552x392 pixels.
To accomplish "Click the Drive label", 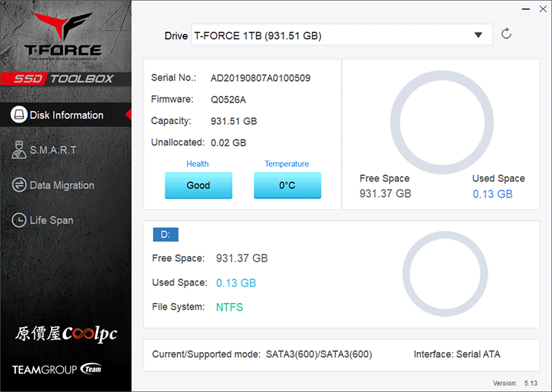I will point(176,36).
